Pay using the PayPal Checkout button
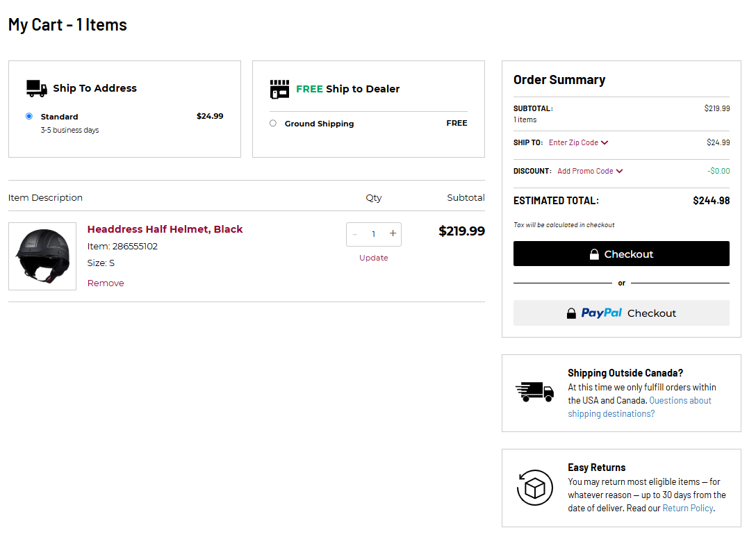 coord(621,313)
